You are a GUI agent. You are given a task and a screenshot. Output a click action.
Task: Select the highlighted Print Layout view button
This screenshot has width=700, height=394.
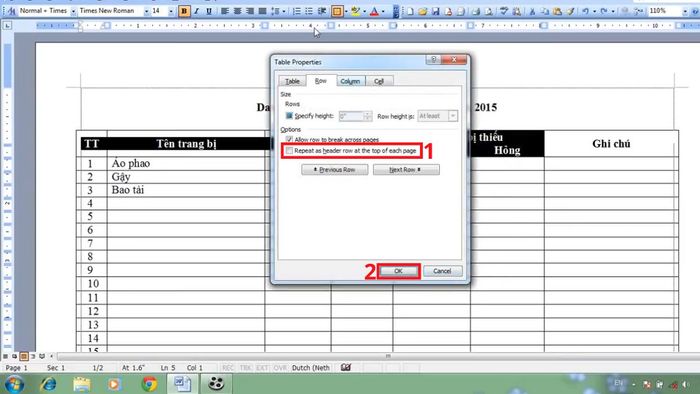click(24, 356)
